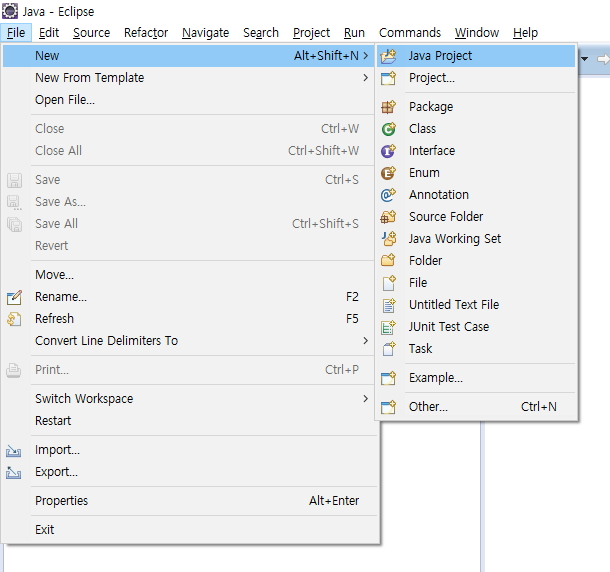The height and width of the screenshot is (572, 610).
Task: Open the Help menu
Action: coord(525,33)
